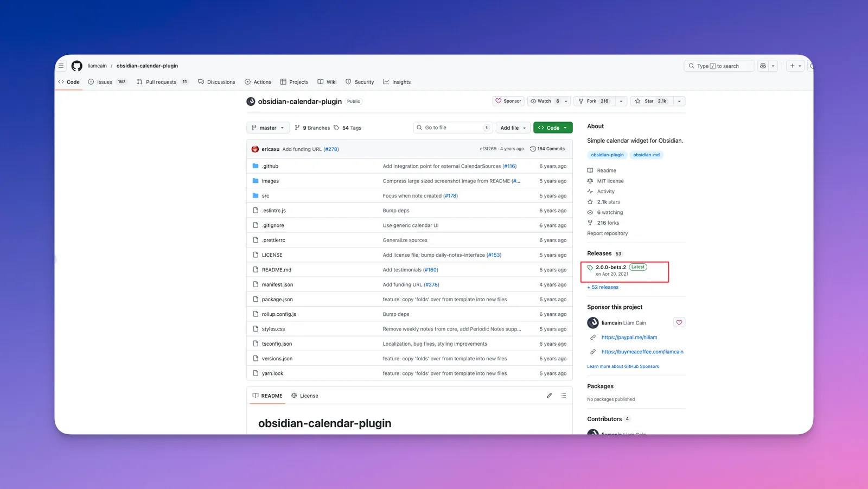Click the src folder icon

coord(256,195)
